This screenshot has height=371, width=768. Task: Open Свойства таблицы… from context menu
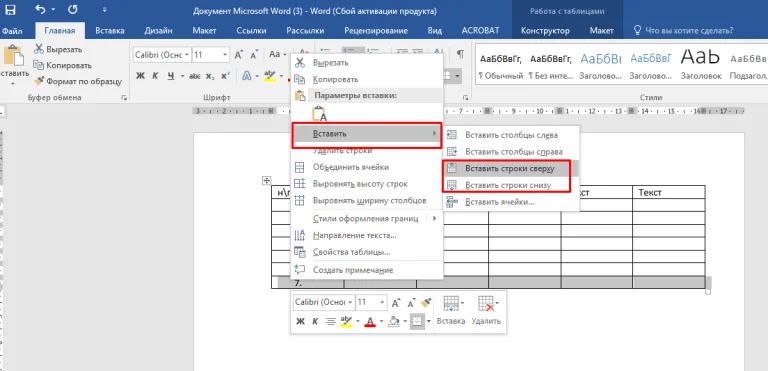pyautogui.click(x=367, y=252)
